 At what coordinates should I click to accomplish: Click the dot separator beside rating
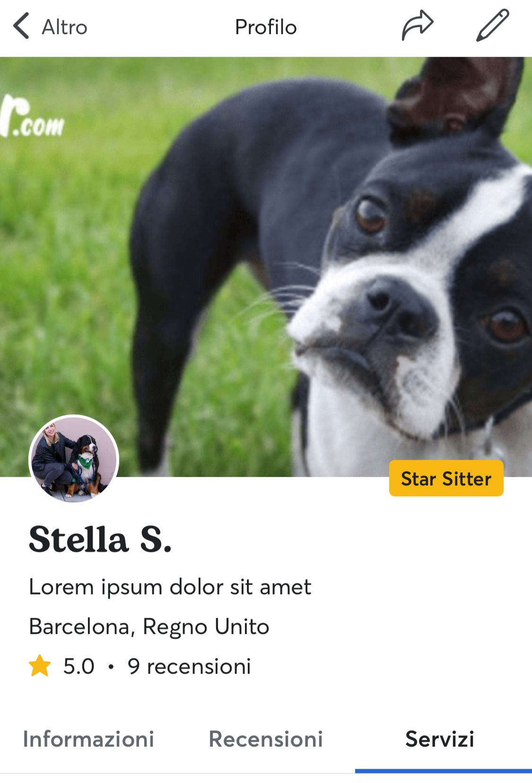pos(111,667)
